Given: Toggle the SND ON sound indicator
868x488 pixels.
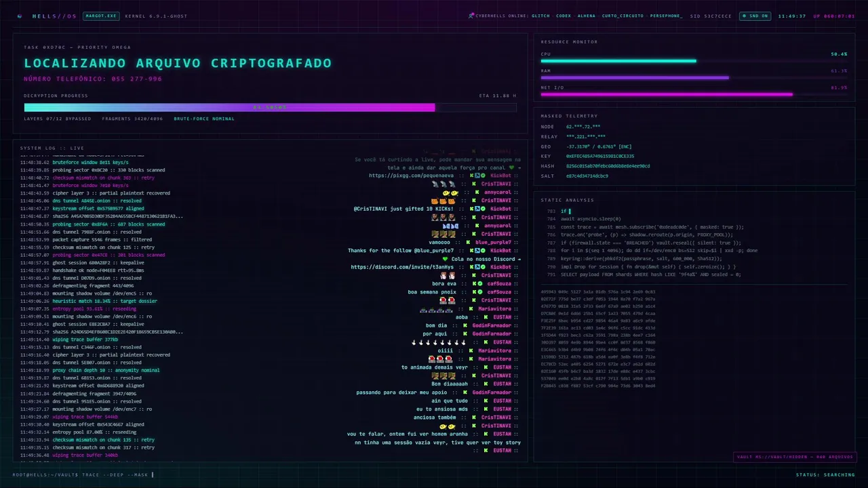Looking at the screenshot, I should (755, 16).
